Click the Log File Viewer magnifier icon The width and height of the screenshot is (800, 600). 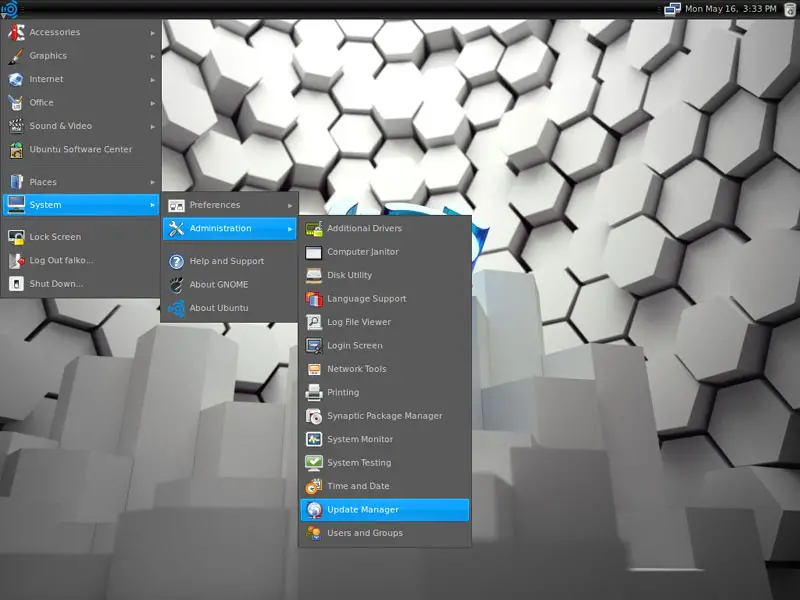[314, 322]
